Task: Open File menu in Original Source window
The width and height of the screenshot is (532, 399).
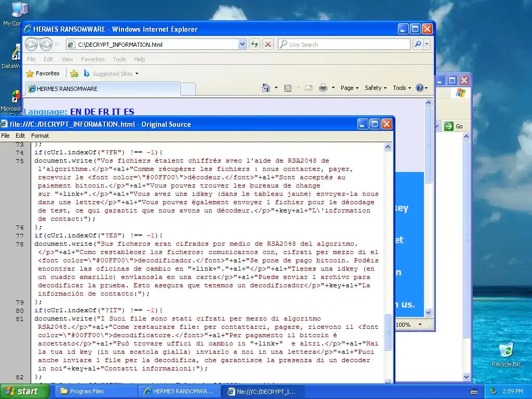Action: pos(5,136)
